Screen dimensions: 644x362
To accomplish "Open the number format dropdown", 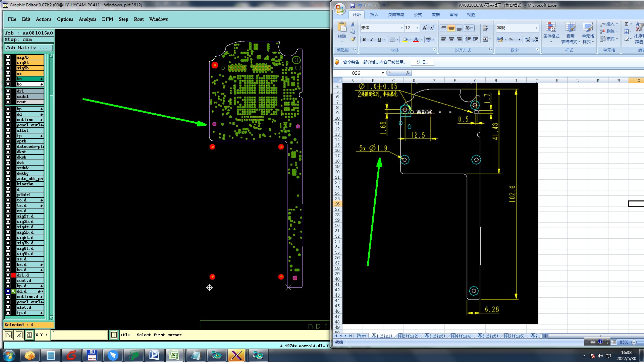I will click(x=536, y=28).
